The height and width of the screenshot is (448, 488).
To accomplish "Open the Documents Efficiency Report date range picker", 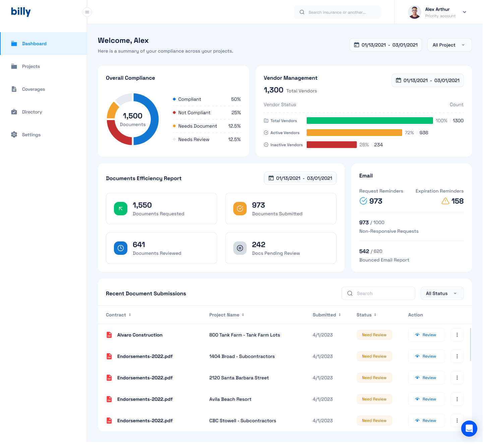I will (300, 178).
